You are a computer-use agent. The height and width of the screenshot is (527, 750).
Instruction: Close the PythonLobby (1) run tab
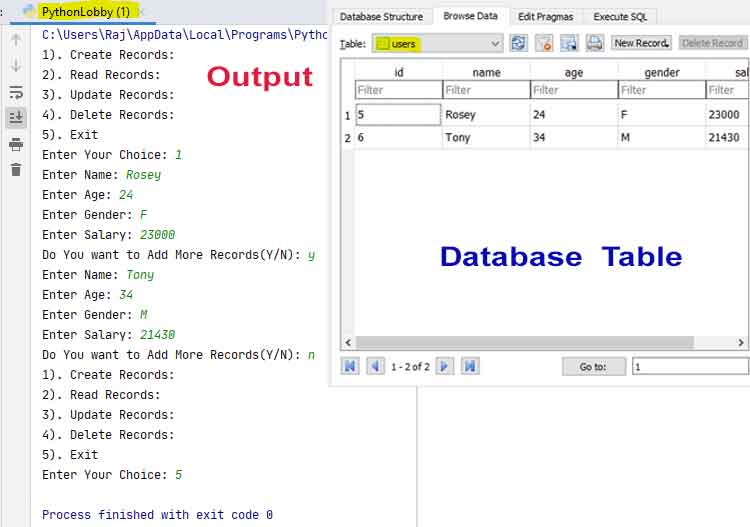pos(143,12)
